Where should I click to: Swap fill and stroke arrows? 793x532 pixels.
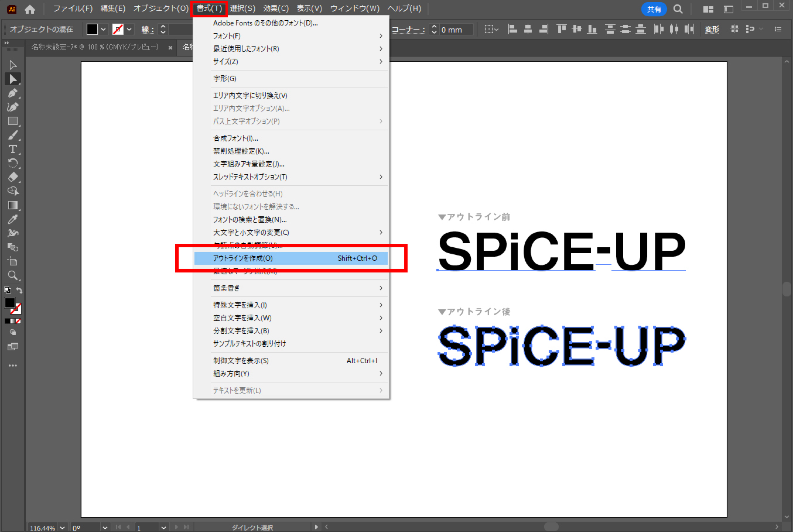coord(19,290)
